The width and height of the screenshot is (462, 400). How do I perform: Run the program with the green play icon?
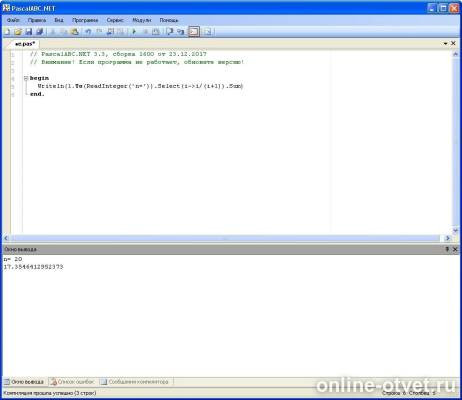pos(134,32)
